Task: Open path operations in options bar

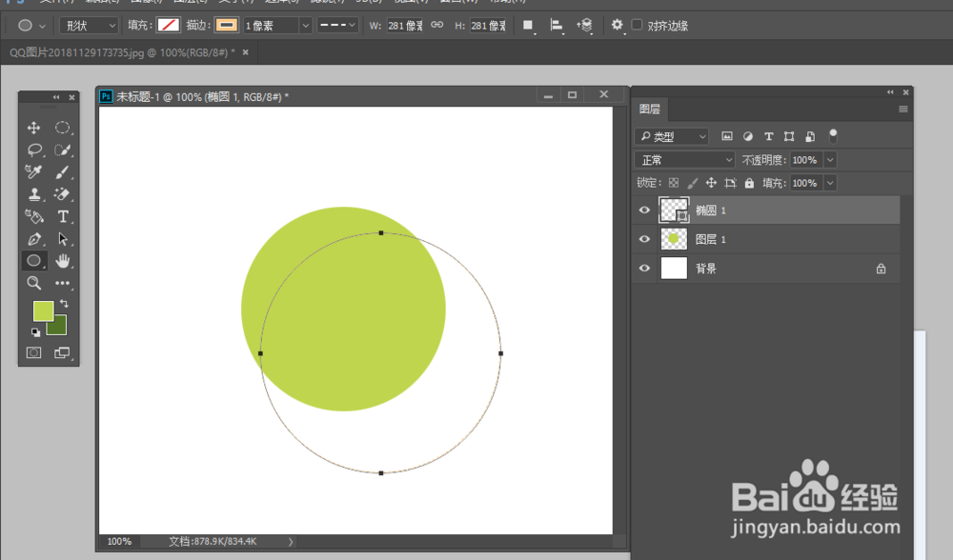Action: point(528,26)
